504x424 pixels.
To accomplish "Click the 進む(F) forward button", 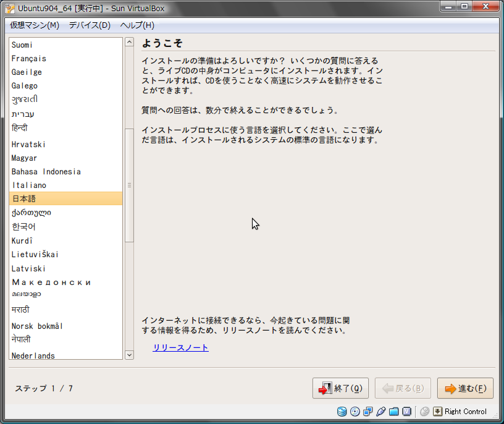I will click(465, 388).
